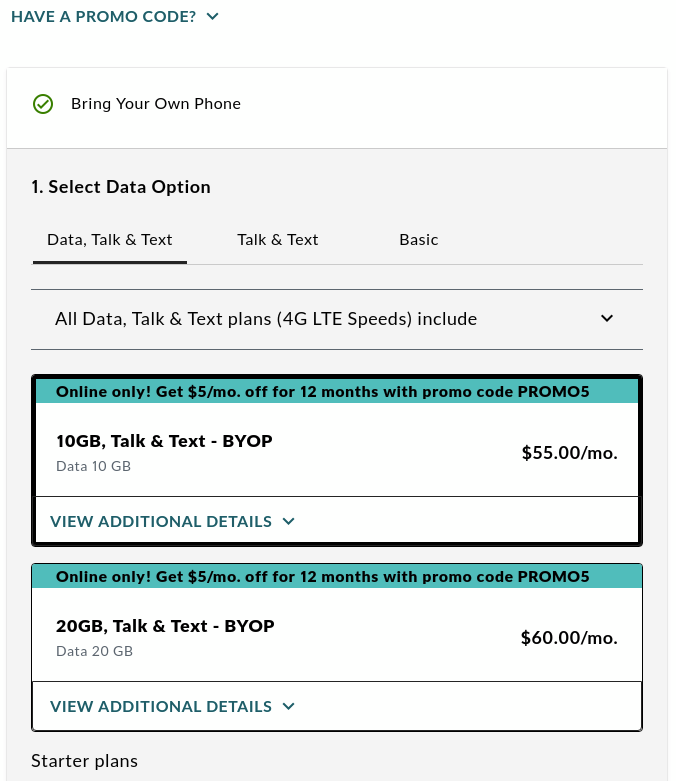Click the PROMO5 banner on the 20GB plan
This screenshot has height=781, width=676.
[x=323, y=577]
